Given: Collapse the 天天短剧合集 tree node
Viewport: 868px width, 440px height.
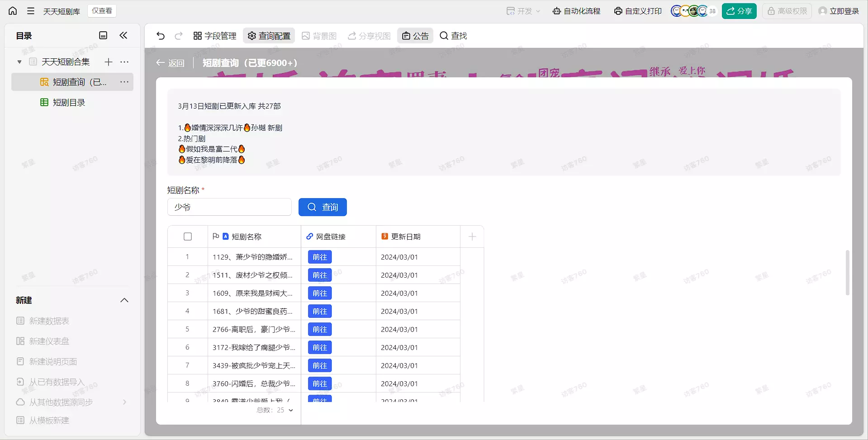Looking at the screenshot, I should [19, 62].
